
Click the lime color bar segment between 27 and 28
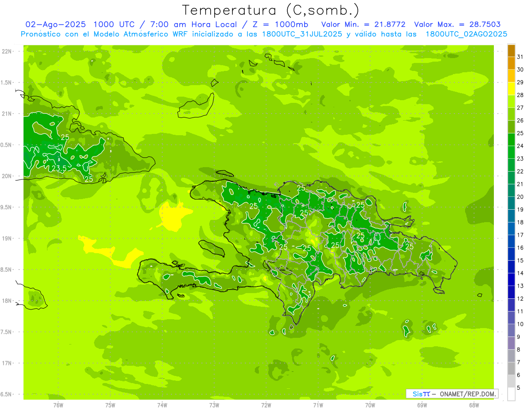(511, 102)
